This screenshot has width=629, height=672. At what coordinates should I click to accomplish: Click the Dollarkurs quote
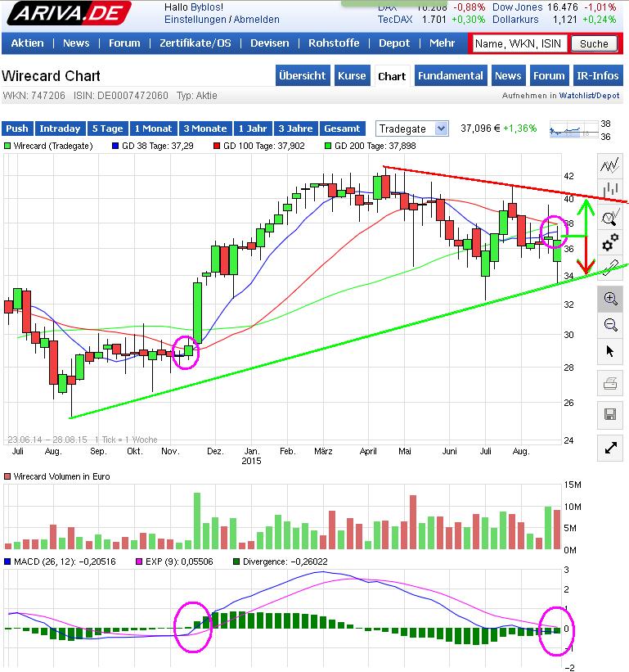(554, 20)
